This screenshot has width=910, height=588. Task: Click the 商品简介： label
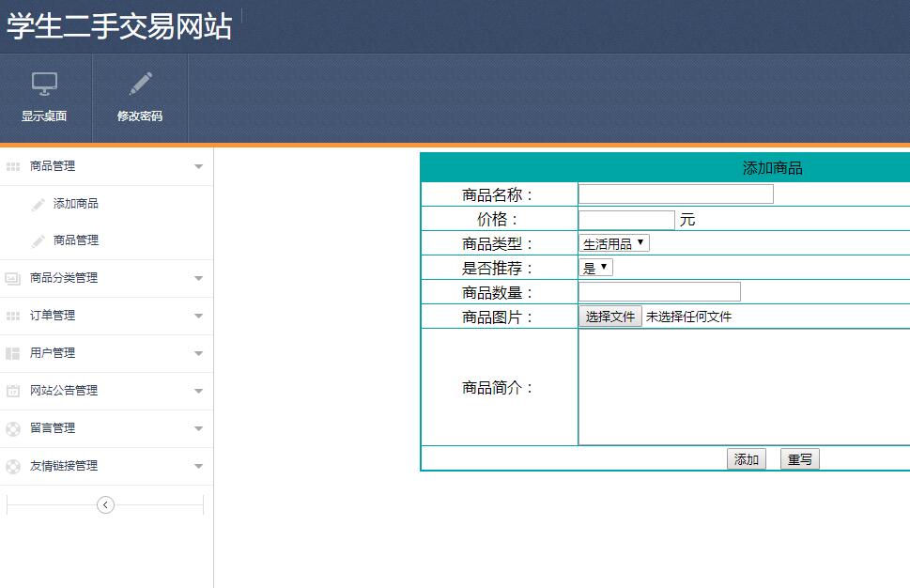498,388
